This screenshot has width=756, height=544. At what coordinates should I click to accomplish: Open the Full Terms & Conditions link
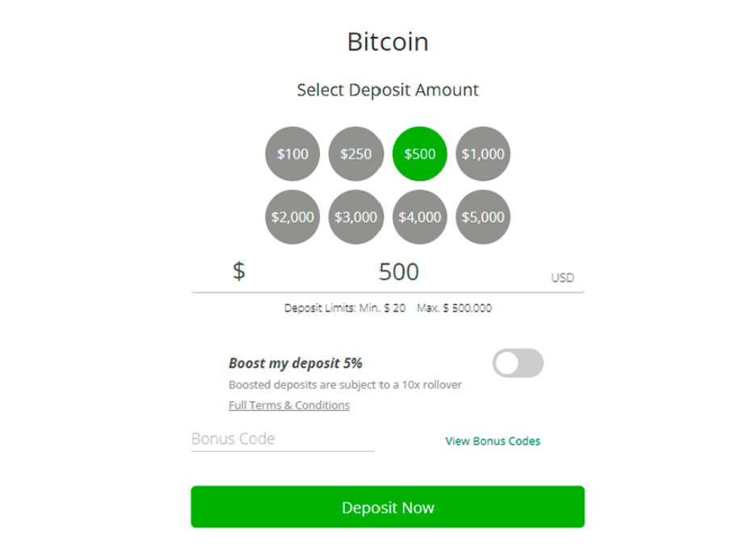[x=289, y=405]
